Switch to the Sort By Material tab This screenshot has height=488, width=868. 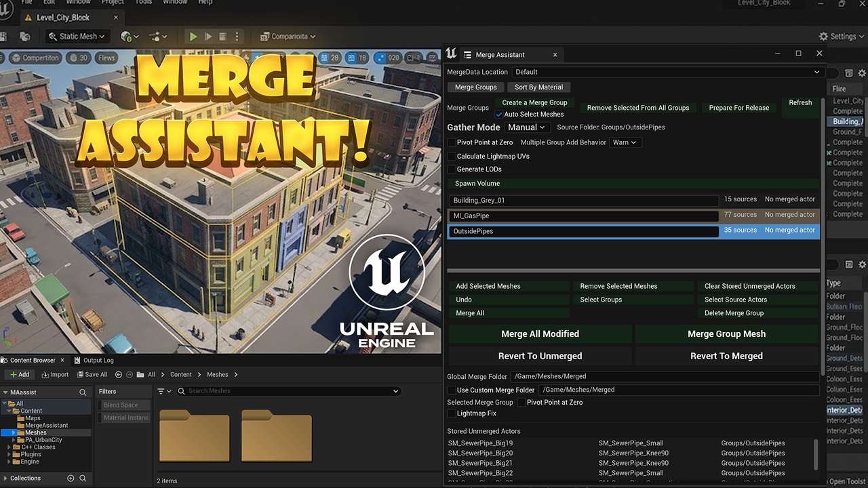[539, 87]
